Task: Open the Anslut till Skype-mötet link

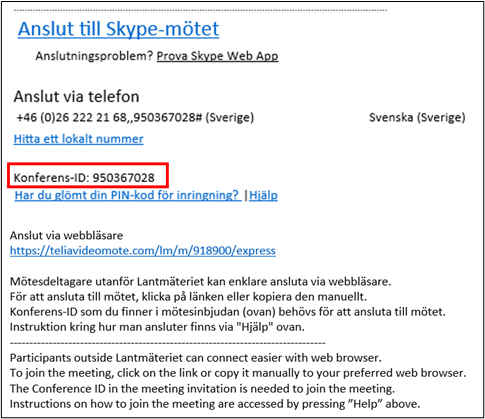Action: pyautogui.click(x=119, y=29)
